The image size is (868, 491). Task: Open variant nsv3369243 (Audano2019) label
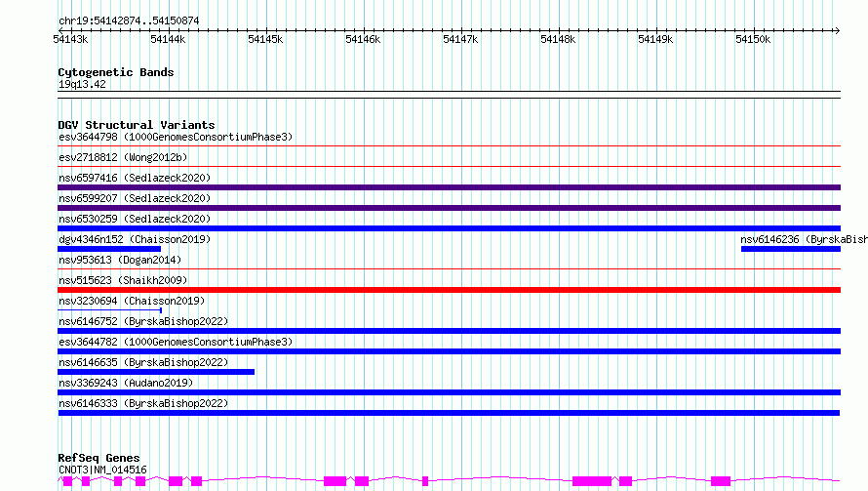tap(126, 383)
